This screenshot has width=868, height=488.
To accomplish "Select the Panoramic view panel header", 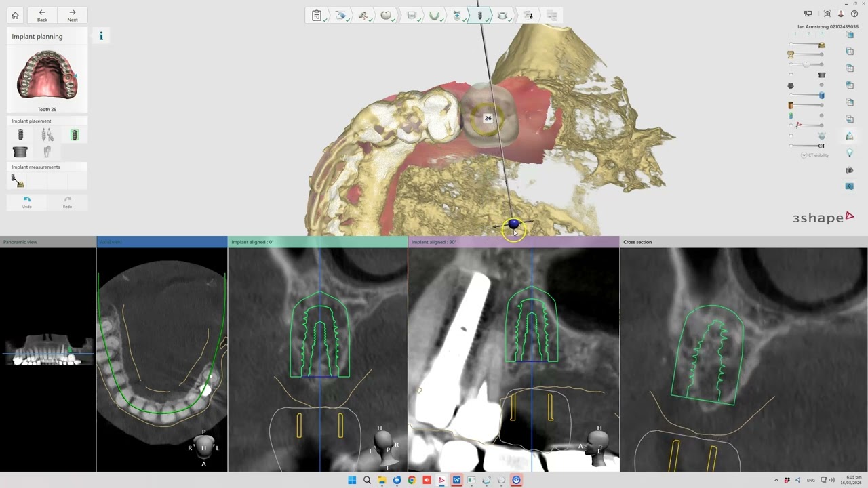I will [48, 242].
